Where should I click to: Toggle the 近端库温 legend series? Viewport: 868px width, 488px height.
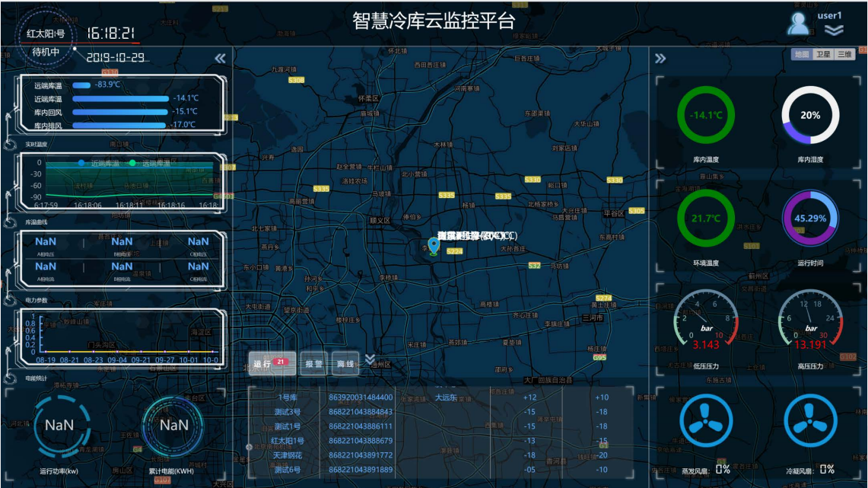tap(100, 163)
